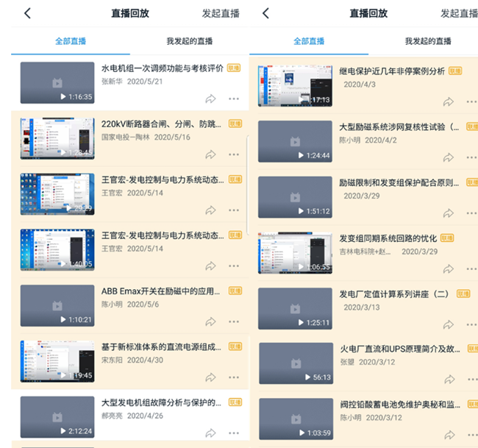Select the 全部直播 tab in right panel
Viewport: 478px width, 448px height.
[309, 41]
